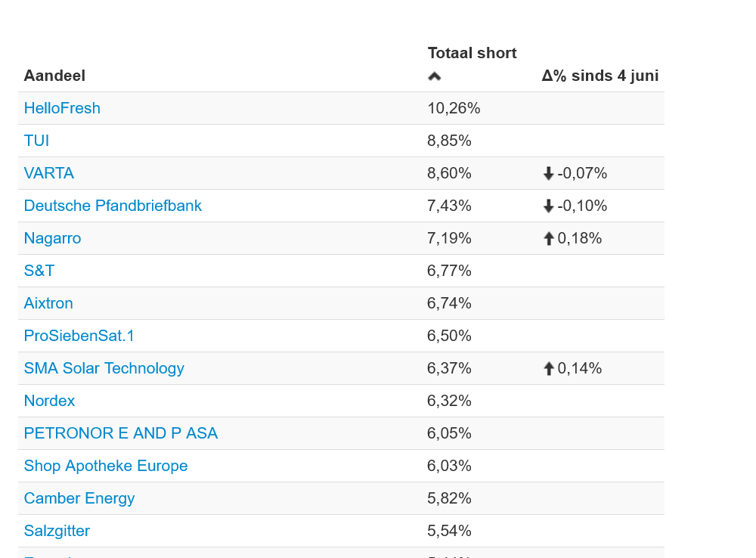Open the S&T stock link

(x=39, y=271)
